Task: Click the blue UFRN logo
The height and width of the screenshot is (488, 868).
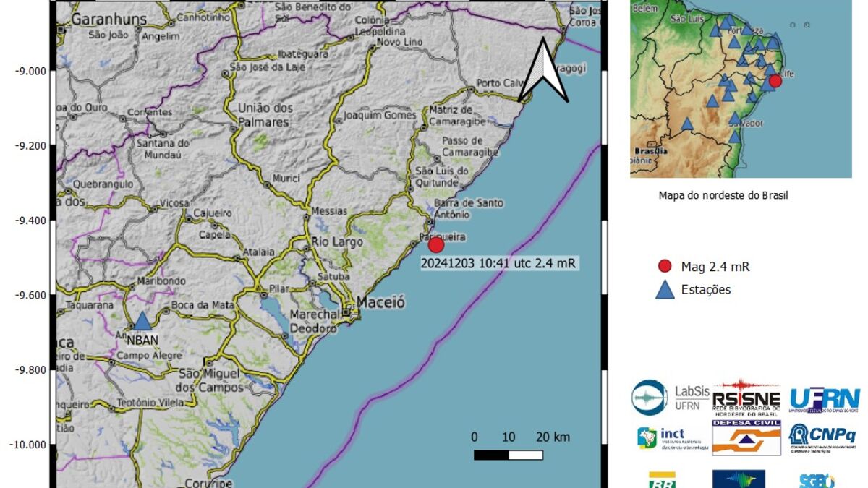Action: click(x=825, y=399)
